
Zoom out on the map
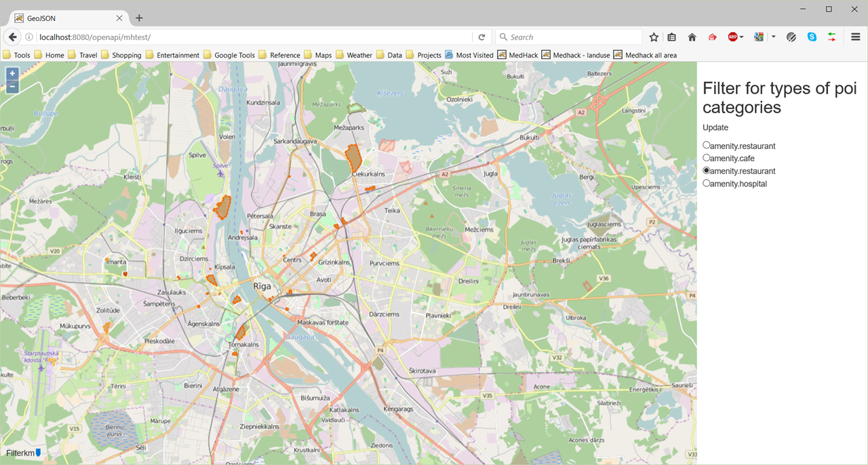[x=12, y=86]
